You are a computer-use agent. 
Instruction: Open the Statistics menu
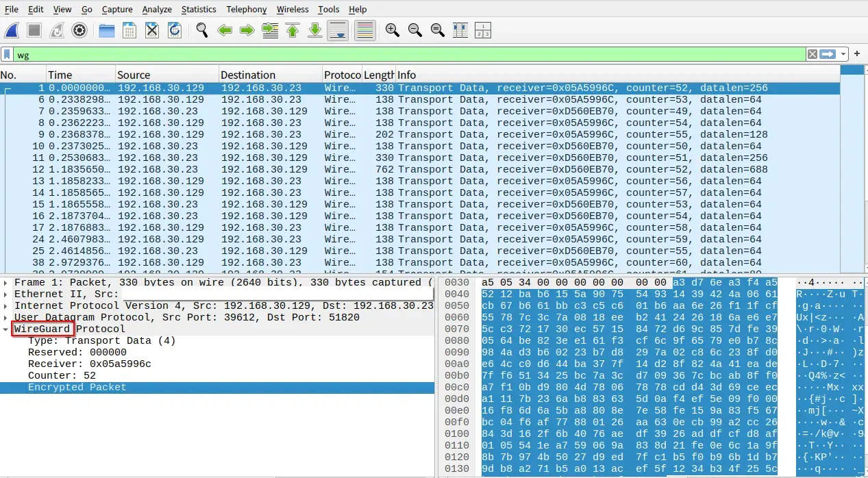click(199, 9)
